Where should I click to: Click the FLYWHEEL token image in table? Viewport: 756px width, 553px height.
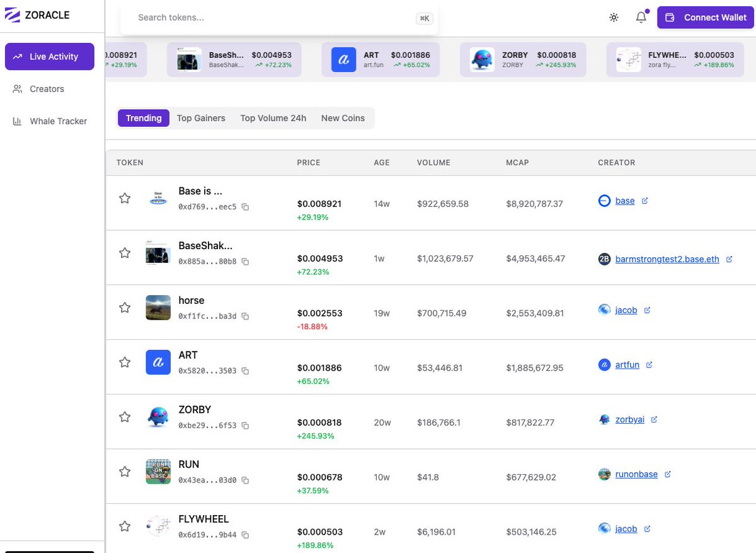pyautogui.click(x=158, y=526)
